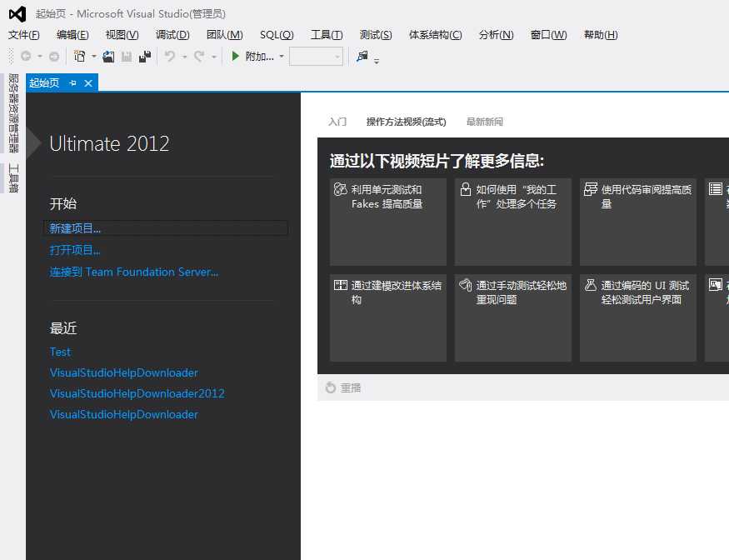
Task: Open the empty solution configuration combo box
Action: point(316,57)
